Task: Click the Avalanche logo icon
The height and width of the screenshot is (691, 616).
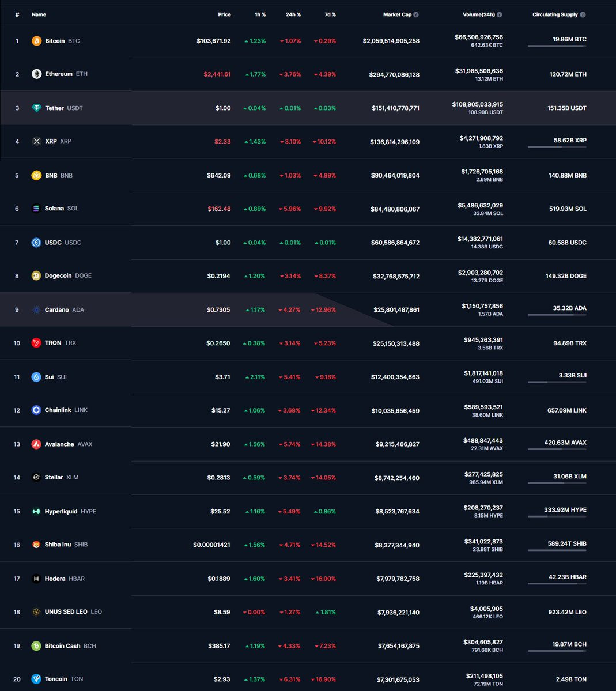Action: point(36,444)
